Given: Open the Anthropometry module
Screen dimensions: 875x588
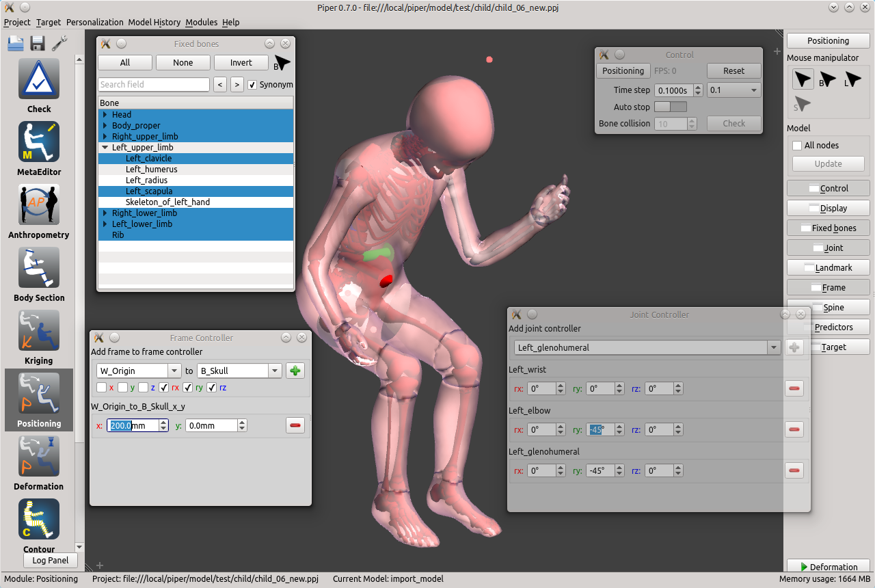Looking at the screenshot, I should pyautogui.click(x=39, y=204).
